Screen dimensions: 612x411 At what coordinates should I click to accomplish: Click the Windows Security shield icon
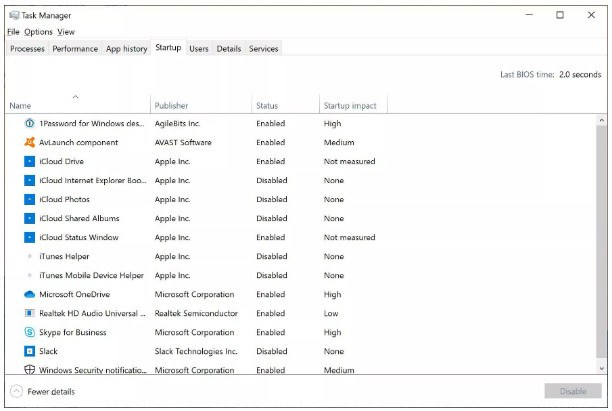click(29, 369)
